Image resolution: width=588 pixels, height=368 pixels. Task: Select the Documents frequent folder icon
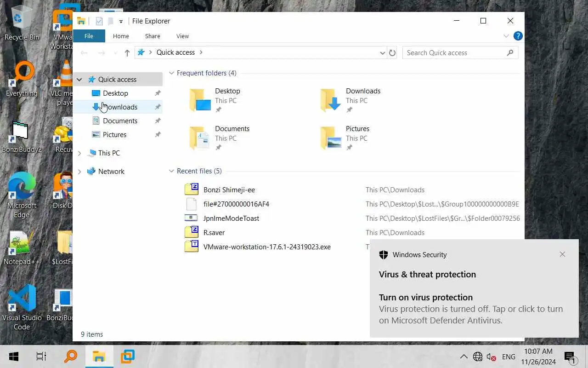tap(200, 138)
